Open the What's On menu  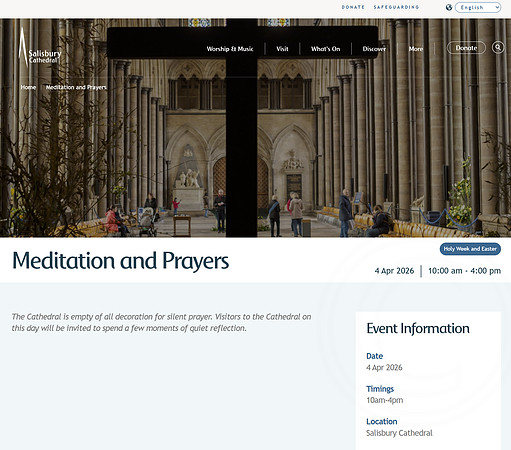pyautogui.click(x=326, y=49)
